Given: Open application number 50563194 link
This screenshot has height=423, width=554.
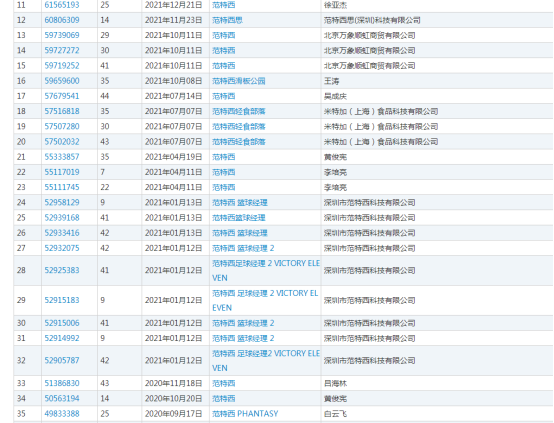Looking at the screenshot, I should (x=62, y=399).
